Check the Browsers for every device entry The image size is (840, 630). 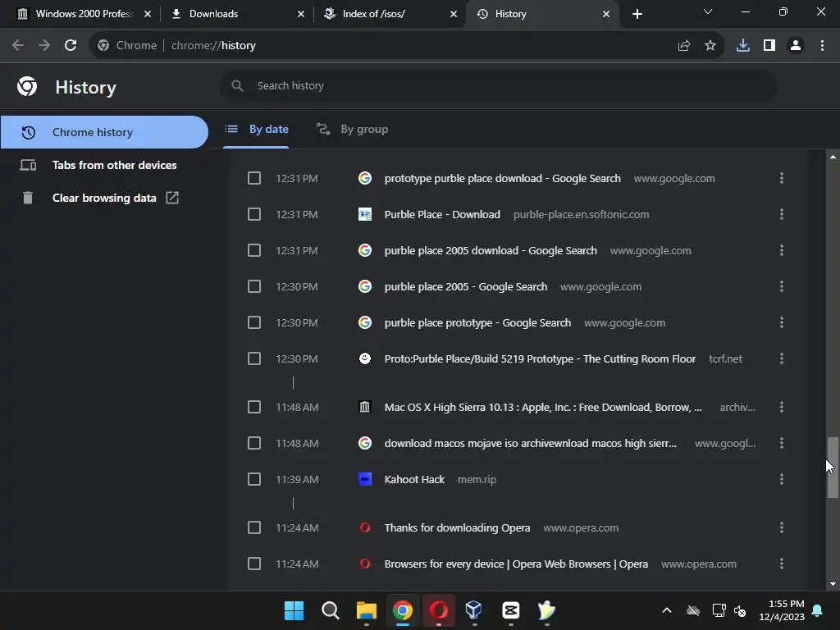(x=254, y=564)
